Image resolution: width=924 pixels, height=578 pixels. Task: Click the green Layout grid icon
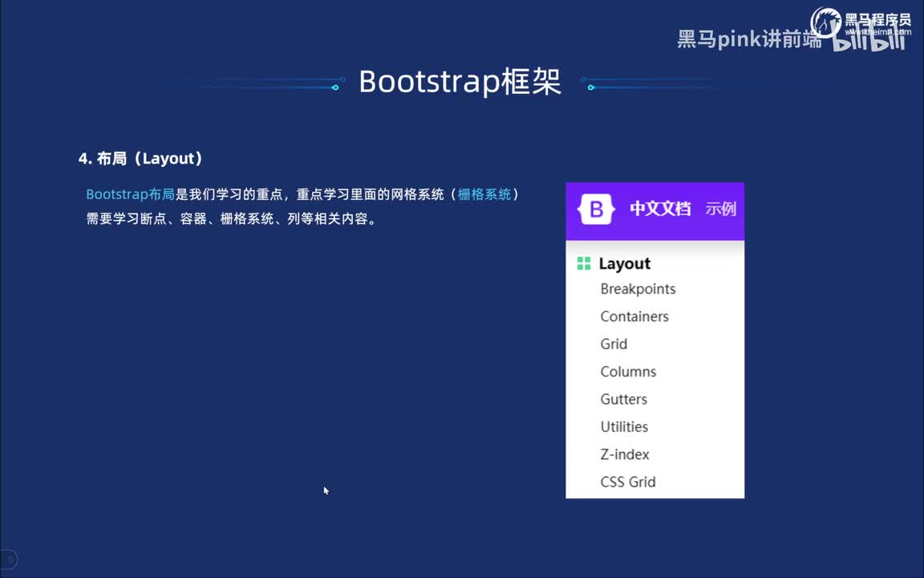pyautogui.click(x=583, y=263)
